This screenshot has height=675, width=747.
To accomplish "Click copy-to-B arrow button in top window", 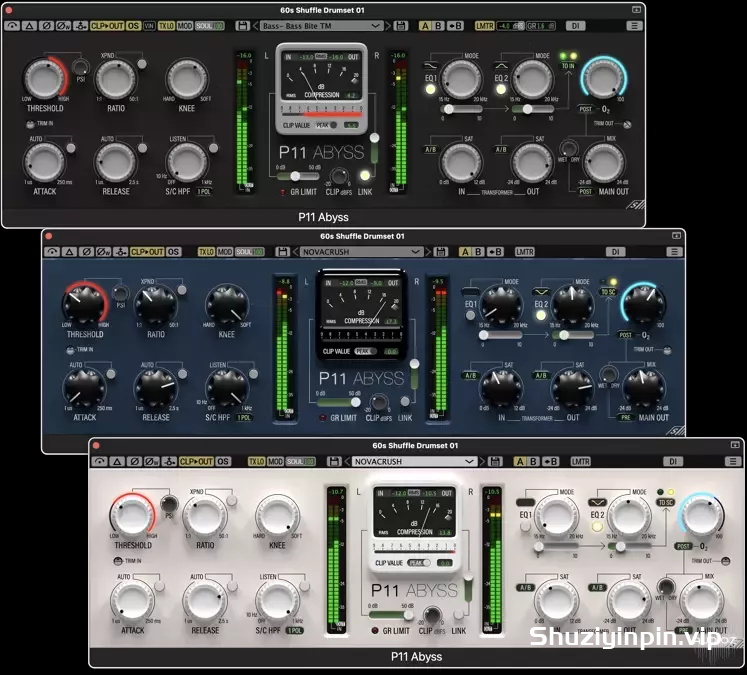I will point(455,26).
